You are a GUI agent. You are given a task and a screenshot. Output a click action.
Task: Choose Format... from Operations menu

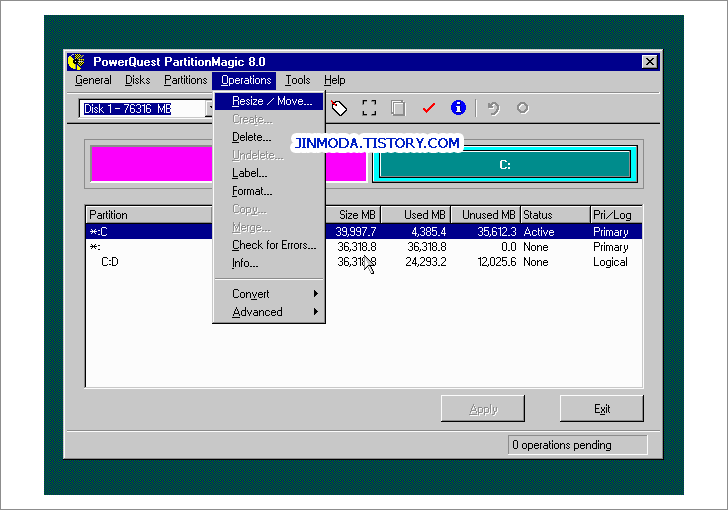pos(269,191)
